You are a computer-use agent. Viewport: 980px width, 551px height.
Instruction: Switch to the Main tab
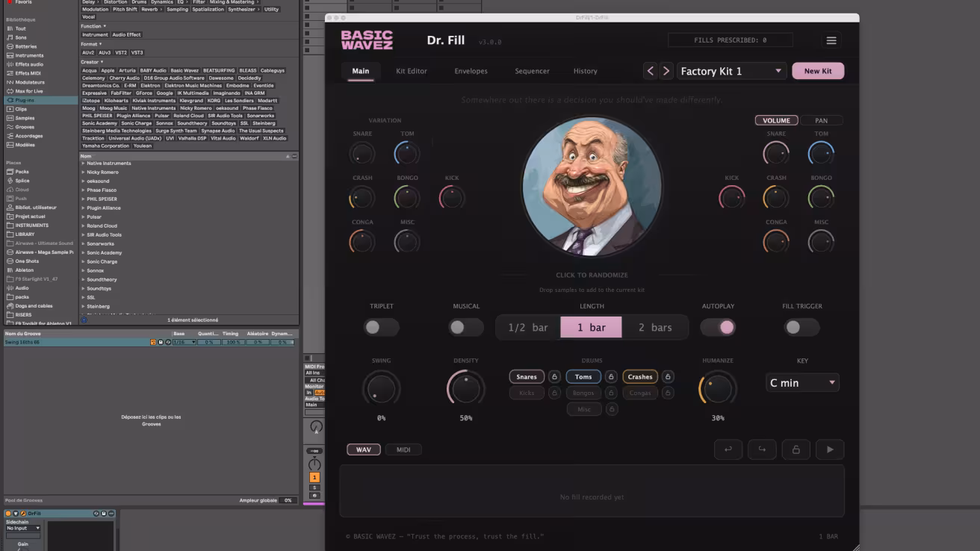point(361,71)
